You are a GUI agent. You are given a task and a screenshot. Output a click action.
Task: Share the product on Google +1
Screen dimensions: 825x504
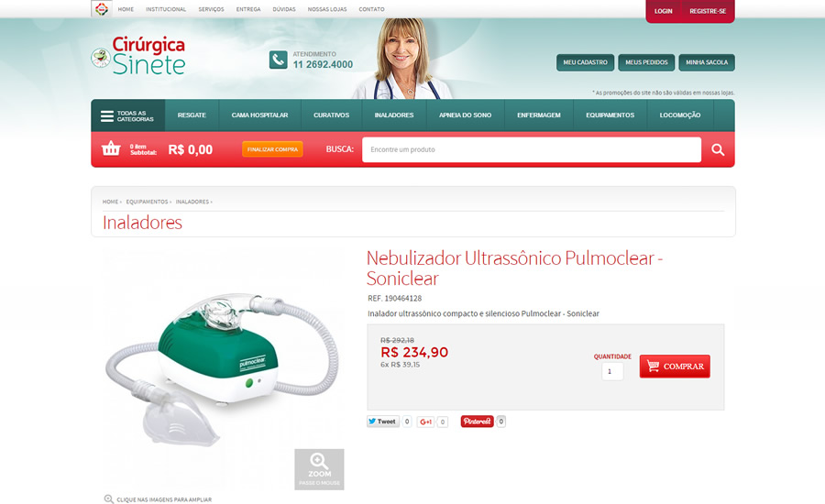tap(425, 422)
